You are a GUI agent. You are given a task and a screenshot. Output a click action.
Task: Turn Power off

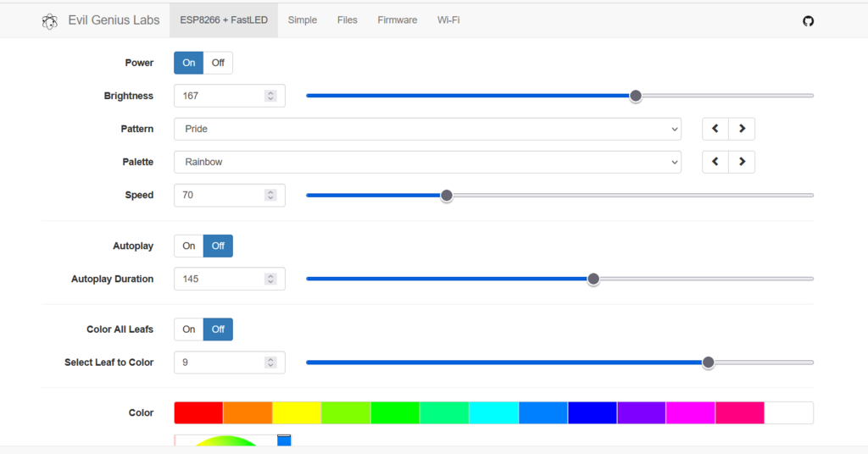click(x=218, y=63)
